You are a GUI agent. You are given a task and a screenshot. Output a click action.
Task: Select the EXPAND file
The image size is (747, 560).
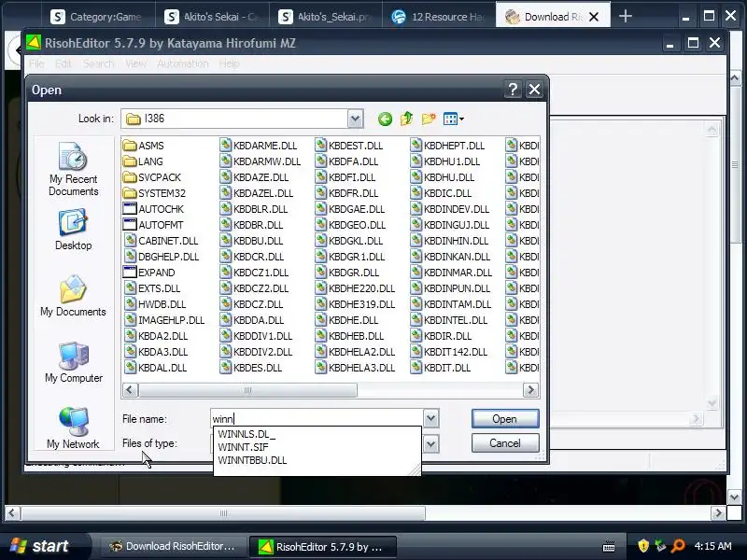pyautogui.click(x=149, y=273)
